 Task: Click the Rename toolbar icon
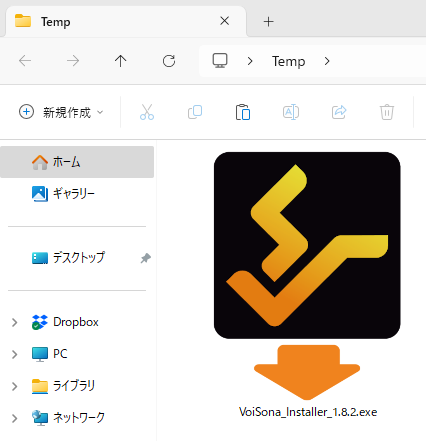coord(291,112)
